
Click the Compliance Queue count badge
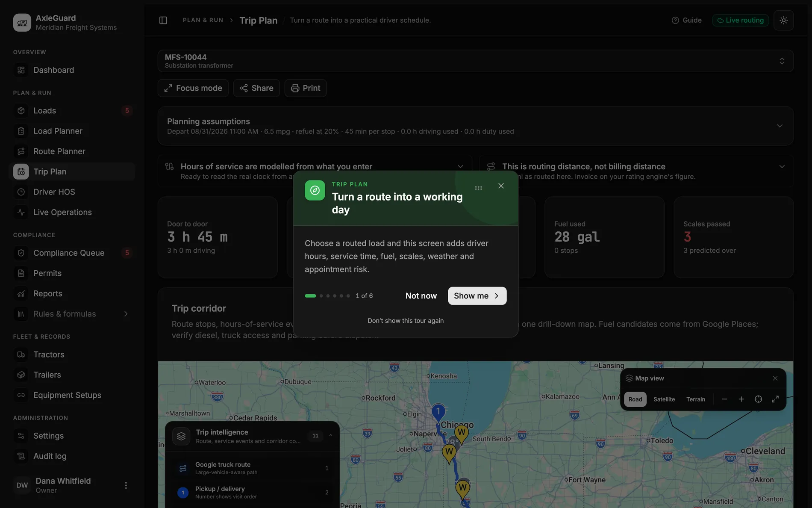click(x=127, y=253)
